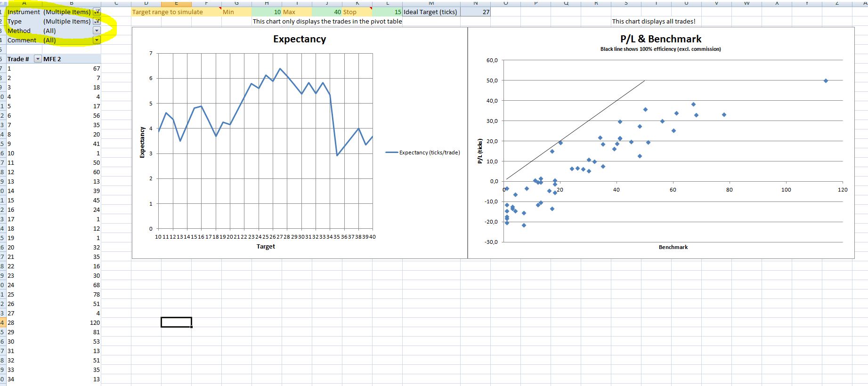The image size is (868, 386).
Task: Click the Target axis title in Expectancy chart
Action: pos(266,246)
